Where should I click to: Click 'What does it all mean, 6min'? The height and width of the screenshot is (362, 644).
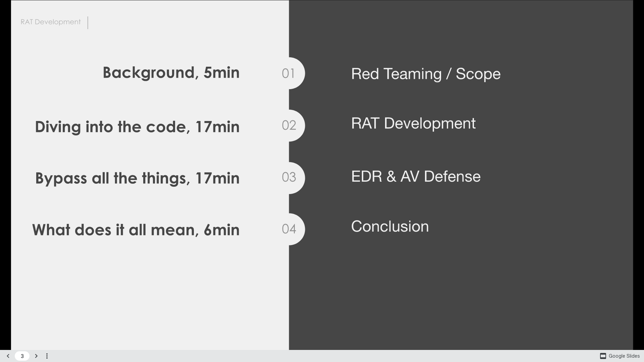(136, 230)
